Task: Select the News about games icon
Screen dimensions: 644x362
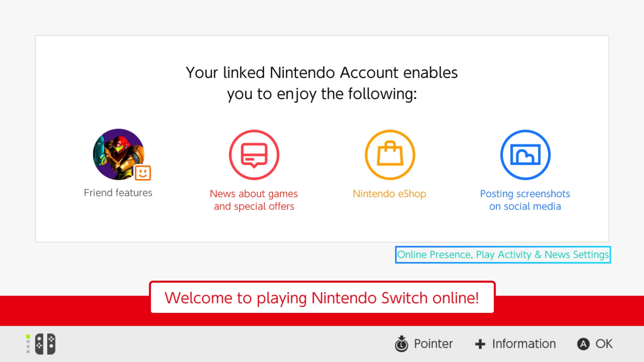Action: pyautogui.click(x=254, y=154)
